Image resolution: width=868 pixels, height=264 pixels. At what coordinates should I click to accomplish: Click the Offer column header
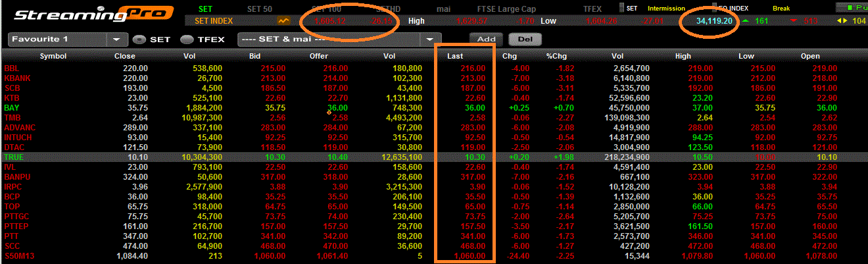click(x=319, y=57)
